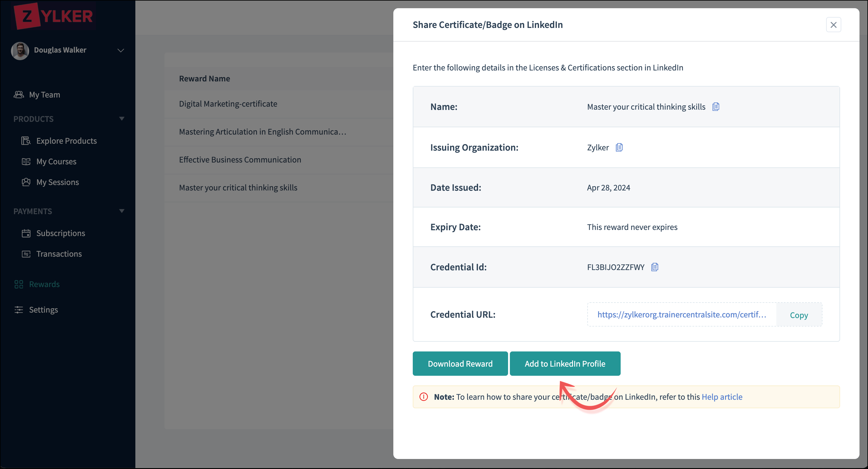Click Copy next to Credential URL
Image resolution: width=868 pixels, height=469 pixels.
click(798, 315)
